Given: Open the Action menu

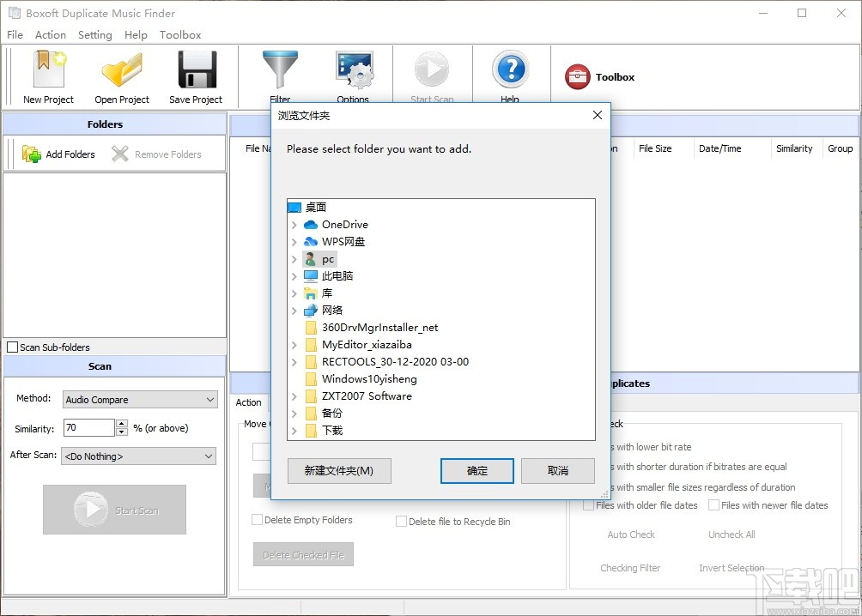Looking at the screenshot, I should tap(50, 34).
